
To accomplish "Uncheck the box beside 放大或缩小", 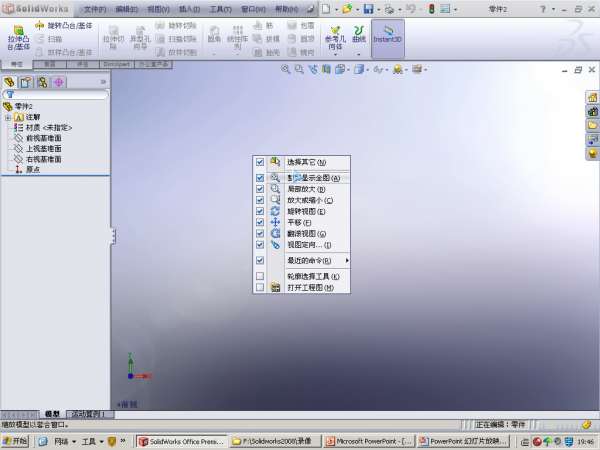I will point(260,200).
